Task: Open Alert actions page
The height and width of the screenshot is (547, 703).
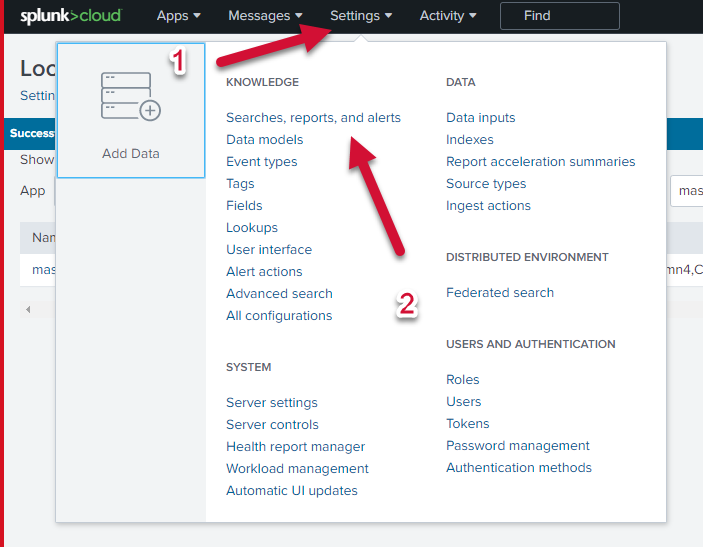Action: tap(264, 272)
